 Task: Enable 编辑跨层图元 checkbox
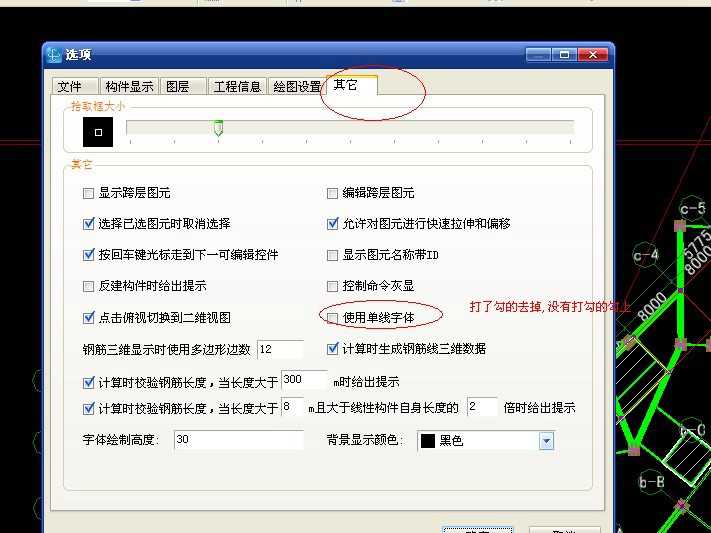pyautogui.click(x=332, y=194)
